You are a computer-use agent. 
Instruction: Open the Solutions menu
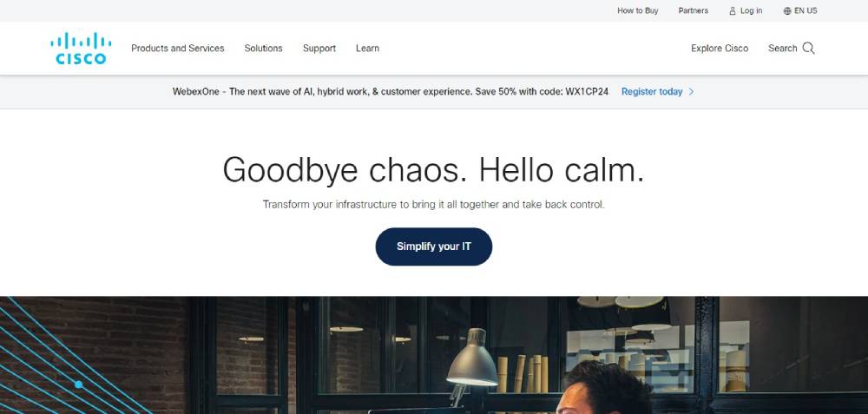[264, 48]
